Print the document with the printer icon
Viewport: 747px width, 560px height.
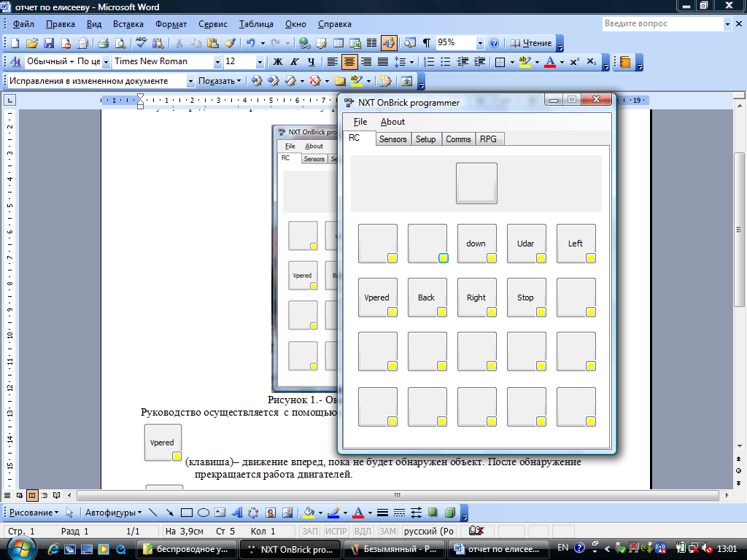[103, 43]
